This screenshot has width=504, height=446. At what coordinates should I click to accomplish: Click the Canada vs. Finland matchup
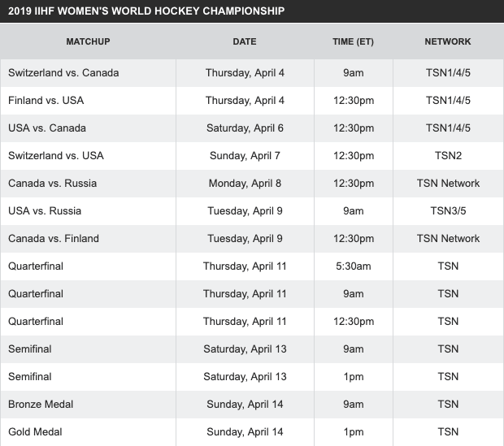tap(54, 238)
